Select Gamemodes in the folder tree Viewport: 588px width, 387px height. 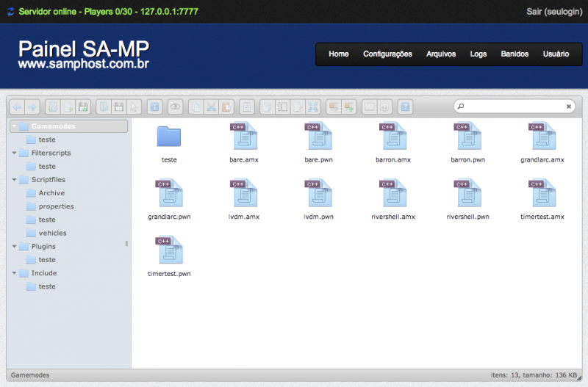coord(68,126)
